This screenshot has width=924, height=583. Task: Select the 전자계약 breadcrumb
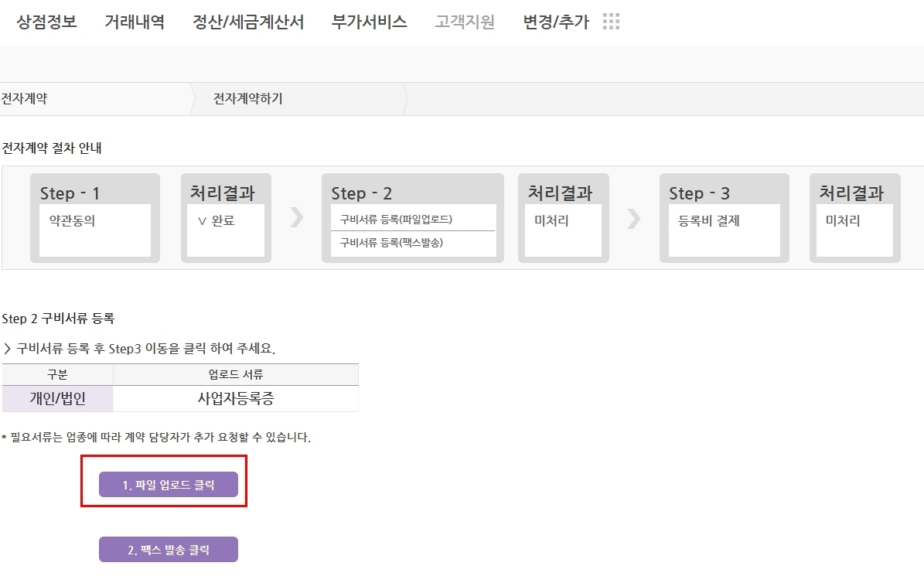[x=25, y=98]
